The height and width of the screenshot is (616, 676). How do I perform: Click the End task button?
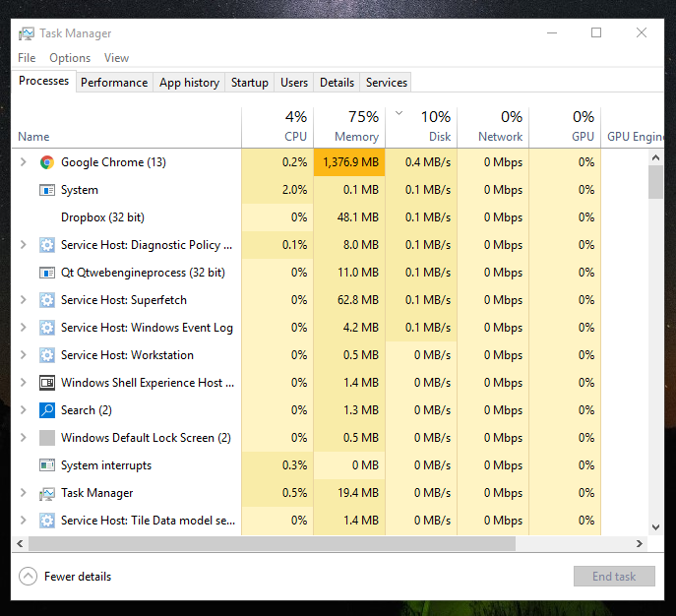(x=614, y=577)
